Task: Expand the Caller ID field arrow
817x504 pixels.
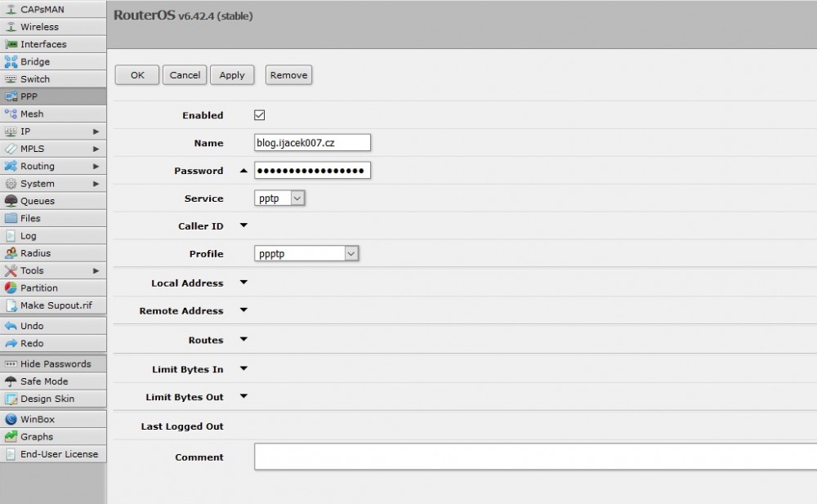Action: 243,225
